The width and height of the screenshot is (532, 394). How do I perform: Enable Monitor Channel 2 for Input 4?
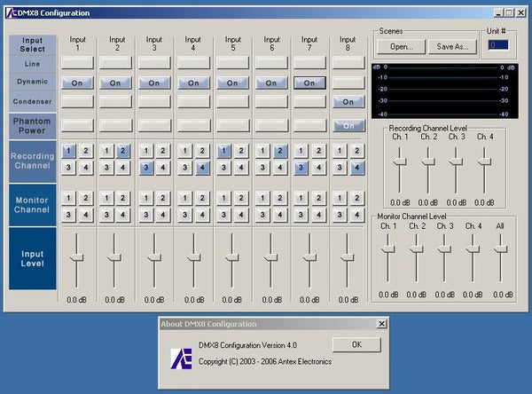(202, 198)
